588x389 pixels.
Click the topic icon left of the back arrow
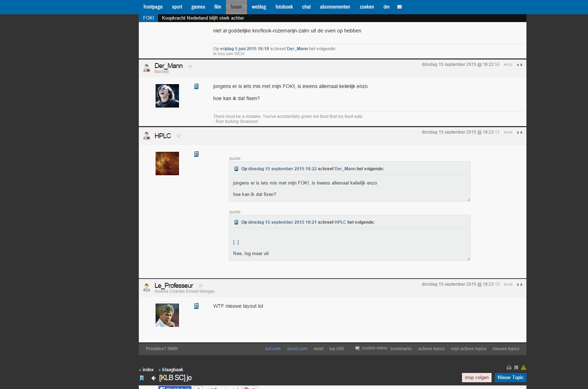142,378
